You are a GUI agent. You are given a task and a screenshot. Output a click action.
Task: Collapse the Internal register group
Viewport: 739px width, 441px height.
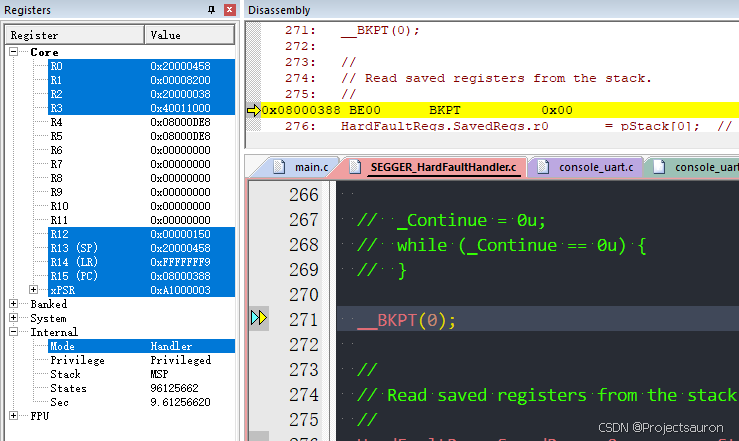[15, 332]
